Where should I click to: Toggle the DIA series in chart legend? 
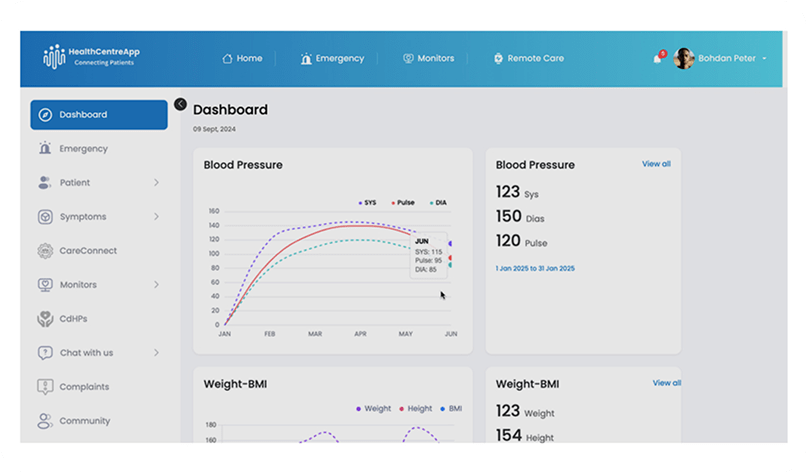tap(438, 203)
